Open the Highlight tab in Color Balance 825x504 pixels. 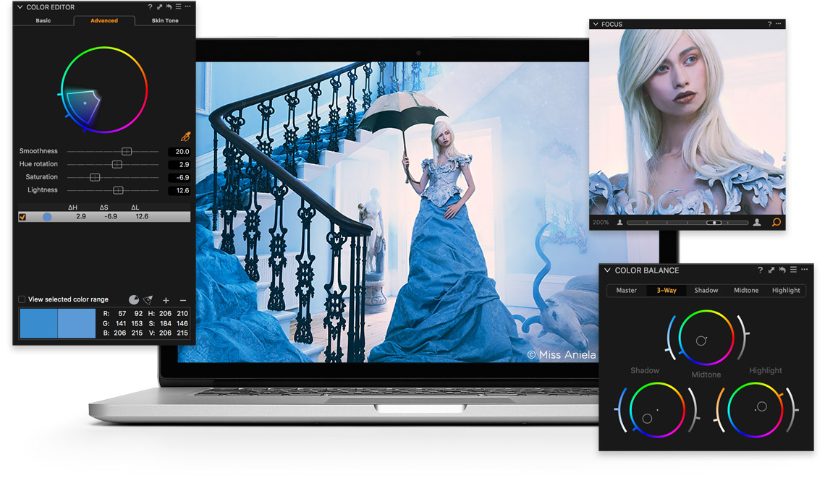coord(786,290)
